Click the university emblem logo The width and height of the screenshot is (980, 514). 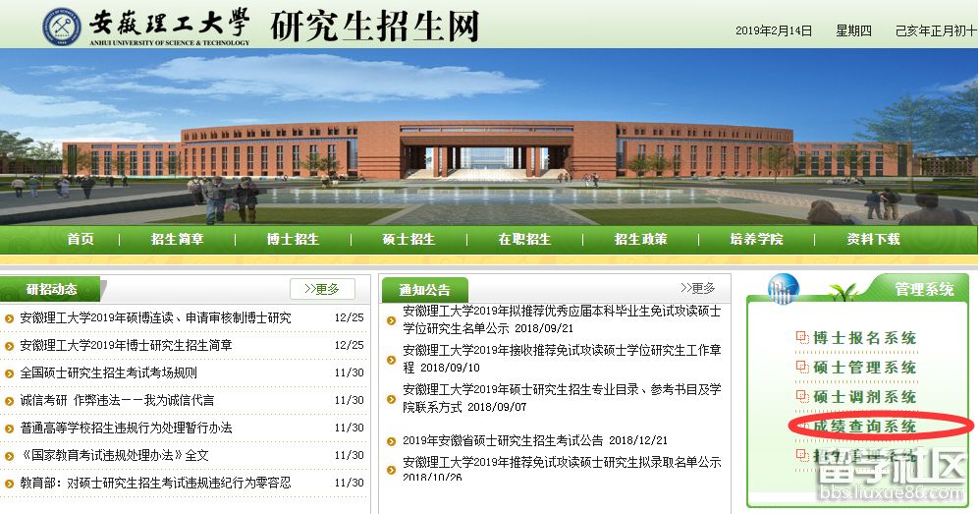click(x=62, y=26)
